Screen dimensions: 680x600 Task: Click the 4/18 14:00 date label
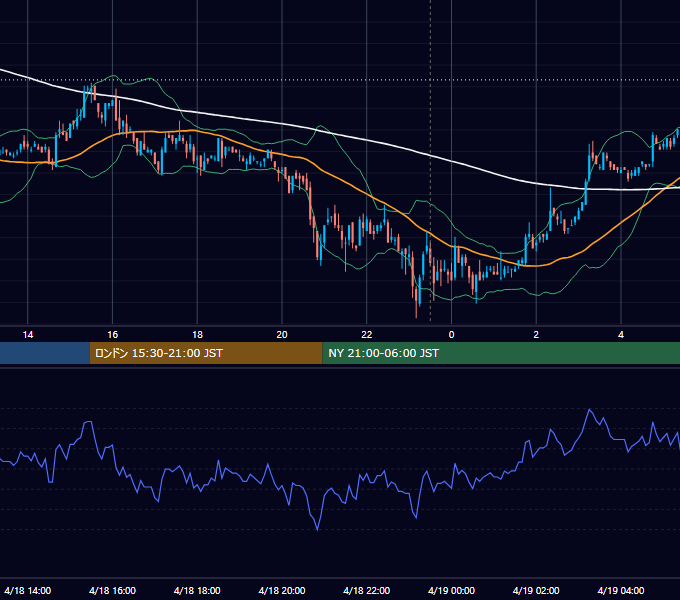tap(28, 590)
